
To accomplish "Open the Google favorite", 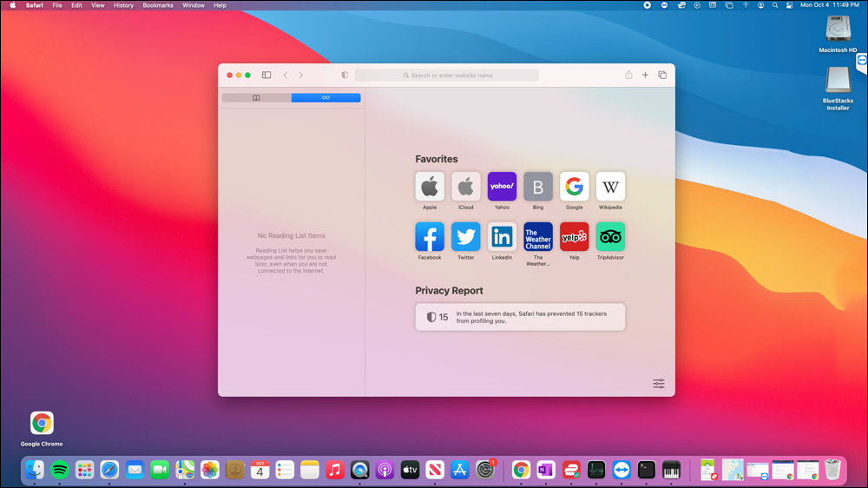I will click(574, 186).
